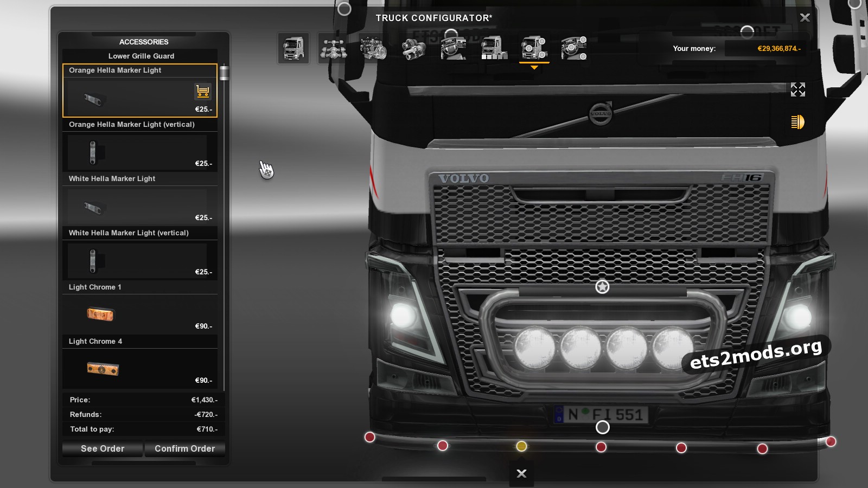The width and height of the screenshot is (868, 488).
Task: Toggle the headlights preview icon
Action: pos(797,122)
